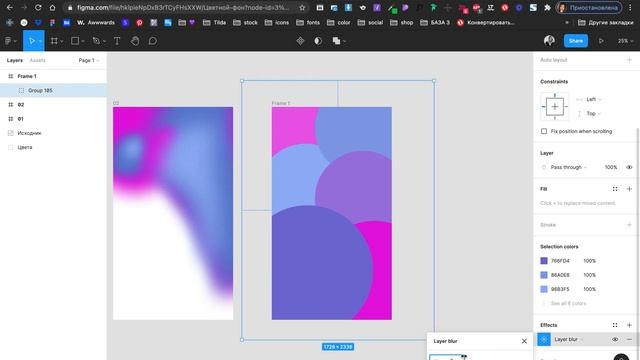Open the fonts bookmarks folder
This screenshot has height=360, width=640.
pyautogui.click(x=308, y=22)
